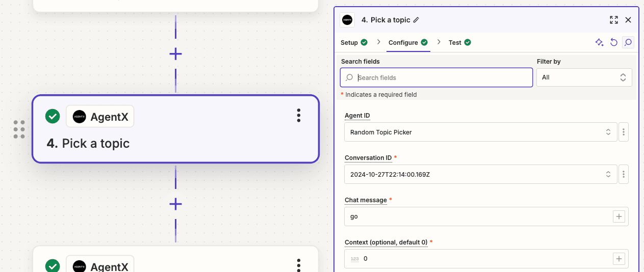This screenshot has width=644, height=272.
Task: Insert data with Chat message plus button
Action: [x=619, y=216]
